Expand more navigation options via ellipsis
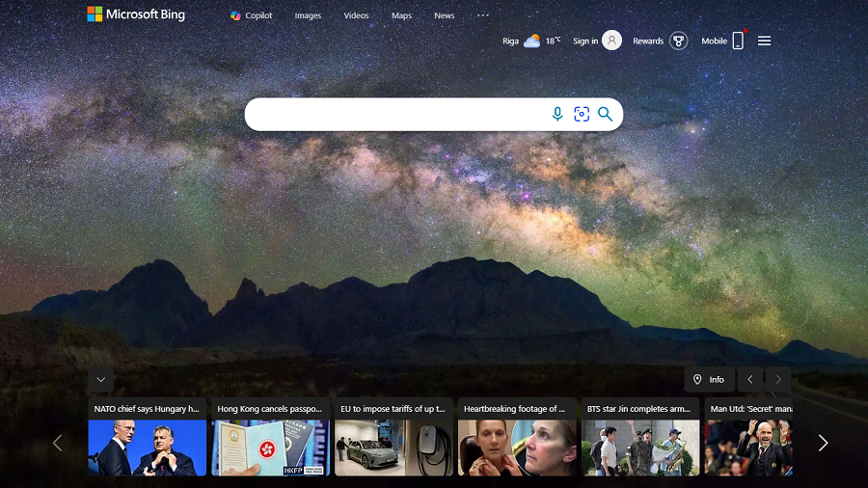868x488 pixels. pos(483,15)
